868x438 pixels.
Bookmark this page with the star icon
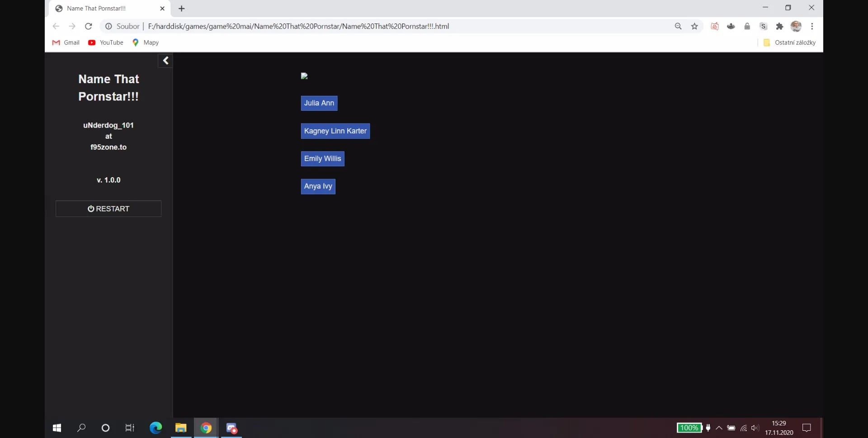point(695,26)
